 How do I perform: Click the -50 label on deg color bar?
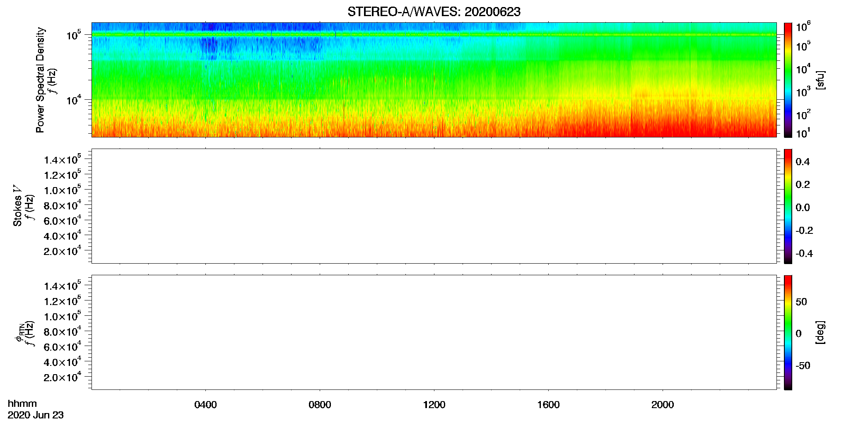click(x=803, y=366)
